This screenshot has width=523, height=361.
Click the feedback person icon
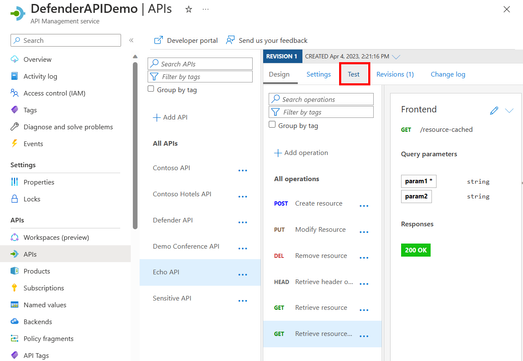[230, 40]
